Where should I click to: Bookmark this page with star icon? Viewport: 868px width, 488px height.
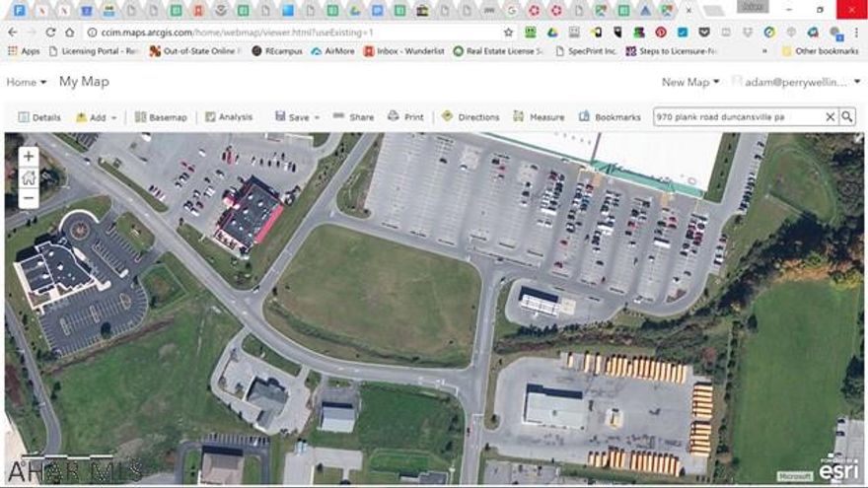point(508,33)
